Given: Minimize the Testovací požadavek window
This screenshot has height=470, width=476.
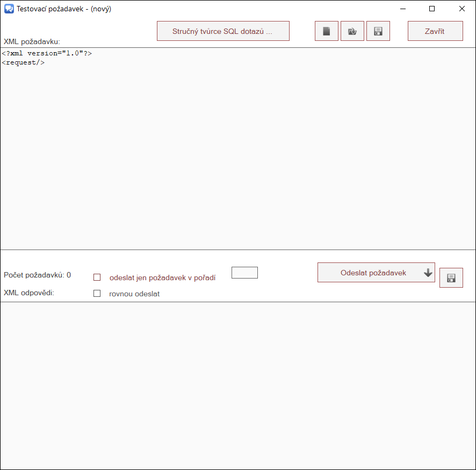Looking at the screenshot, I should tap(402, 9).
